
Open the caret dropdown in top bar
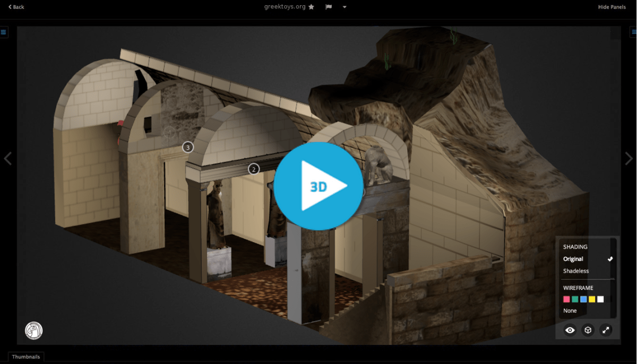pos(345,7)
